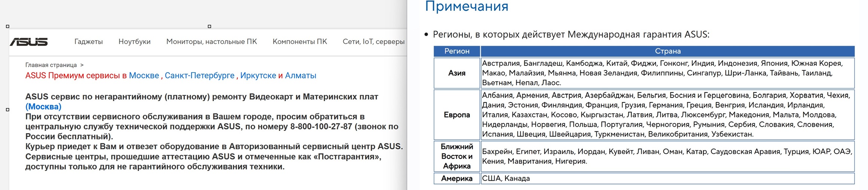Follow the (Москва) repair service link
The image size is (868, 190).
(x=43, y=107)
